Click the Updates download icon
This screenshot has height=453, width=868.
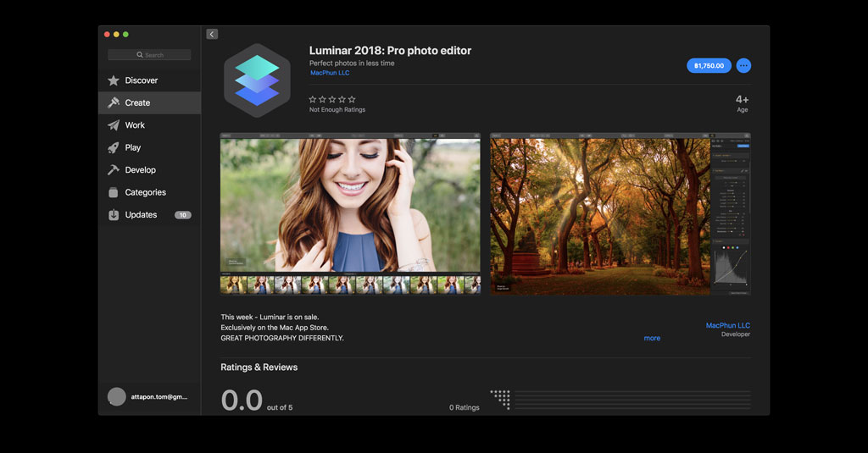click(x=114, y=214)
